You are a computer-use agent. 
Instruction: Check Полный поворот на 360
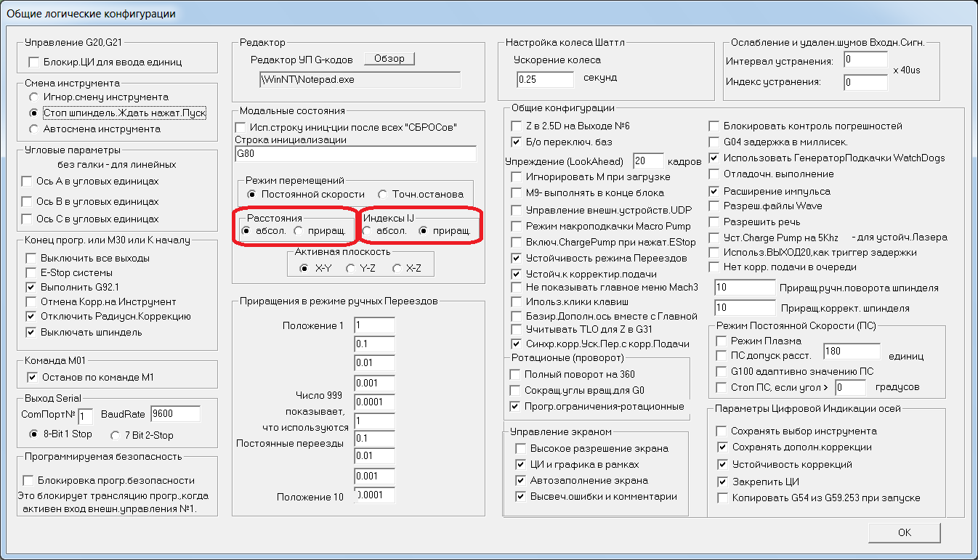click(516, 374)
